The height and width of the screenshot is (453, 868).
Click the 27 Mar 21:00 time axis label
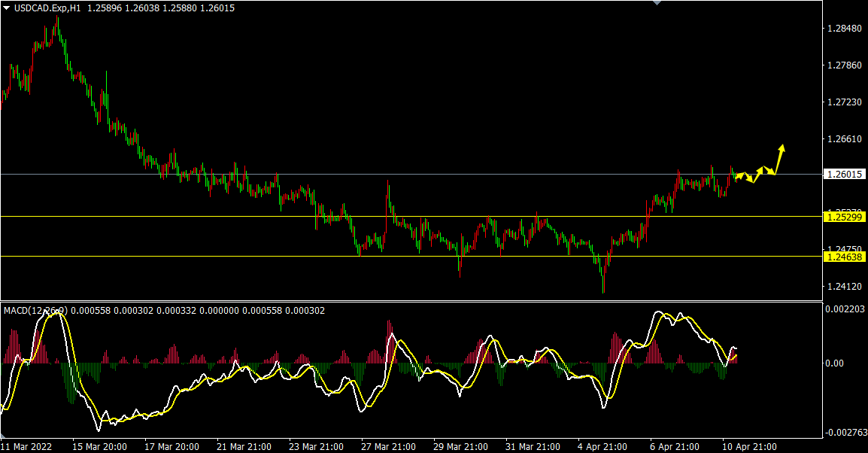[x=389, y=446]
